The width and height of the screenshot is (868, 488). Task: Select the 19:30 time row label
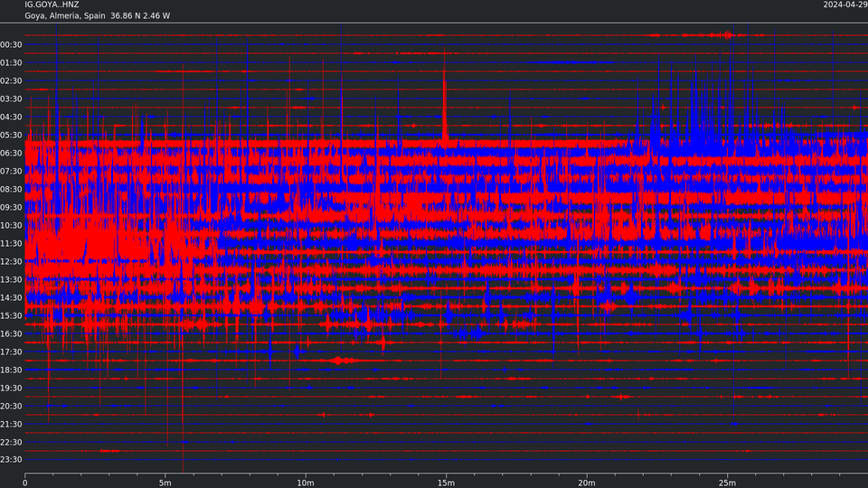[x=11, y=389]
